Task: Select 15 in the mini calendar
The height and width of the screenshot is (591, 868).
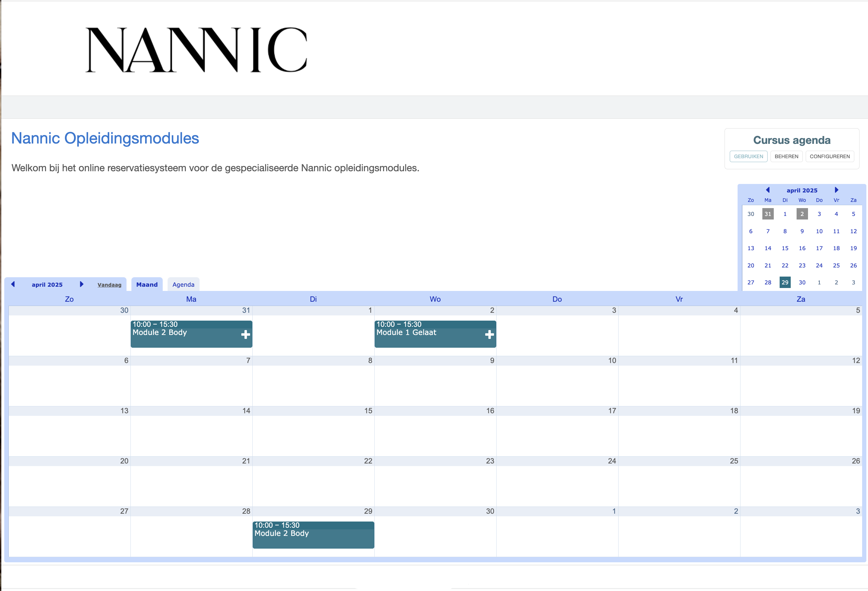Action: point(785,248)
